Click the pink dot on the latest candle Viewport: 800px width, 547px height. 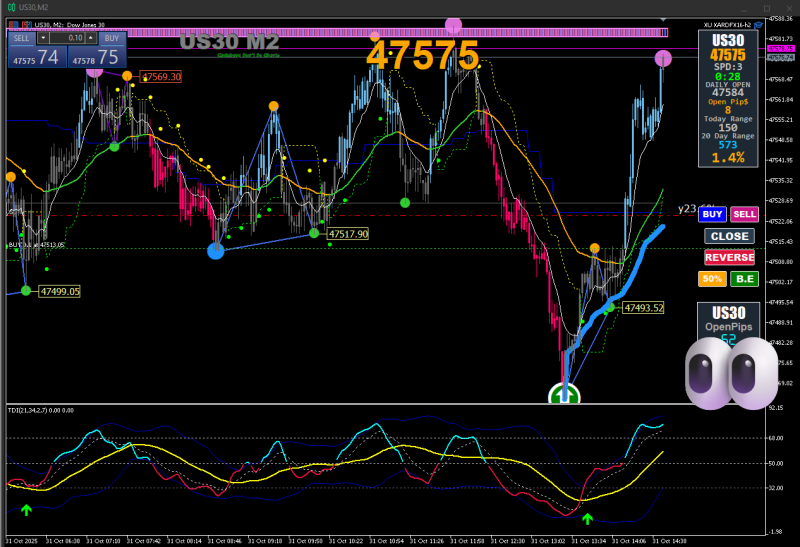coord(663,59)
